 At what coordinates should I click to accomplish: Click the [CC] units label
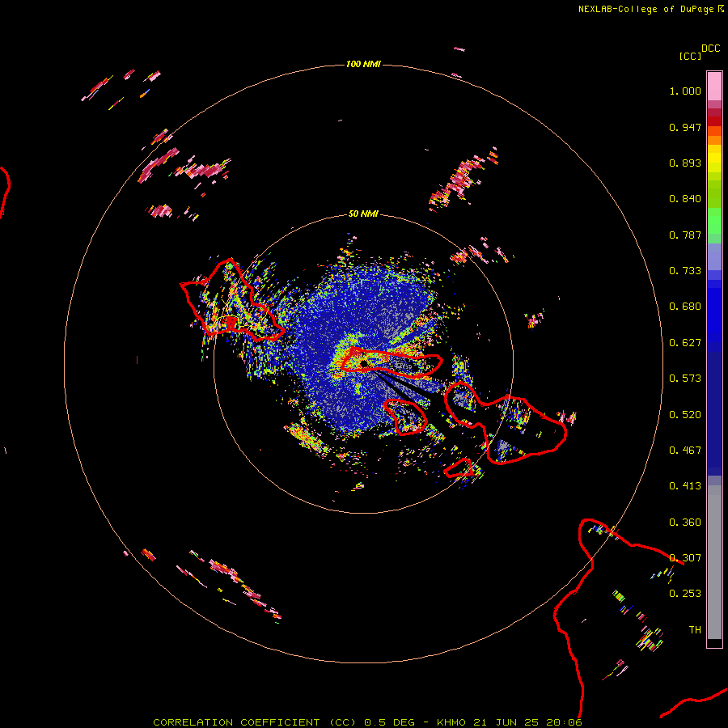(x=690, y=56)
